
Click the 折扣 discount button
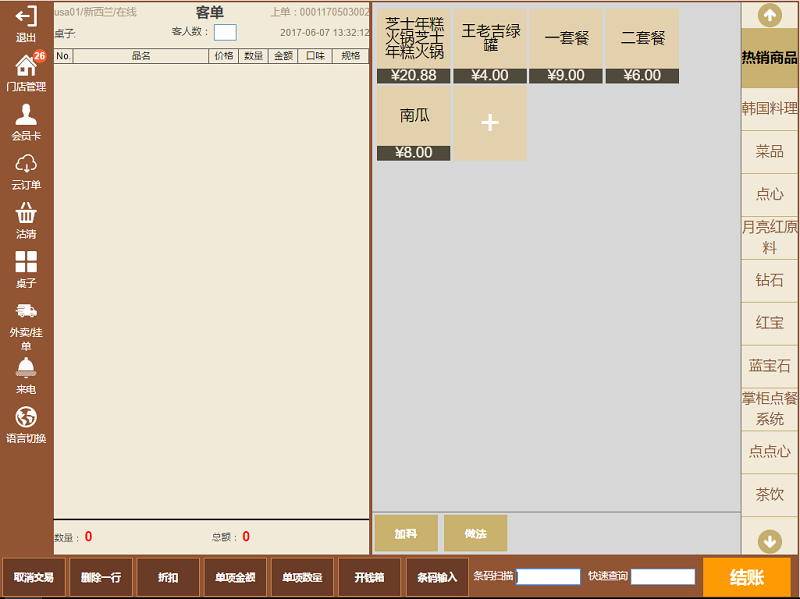pyautogui.click(x=168, y=578)
